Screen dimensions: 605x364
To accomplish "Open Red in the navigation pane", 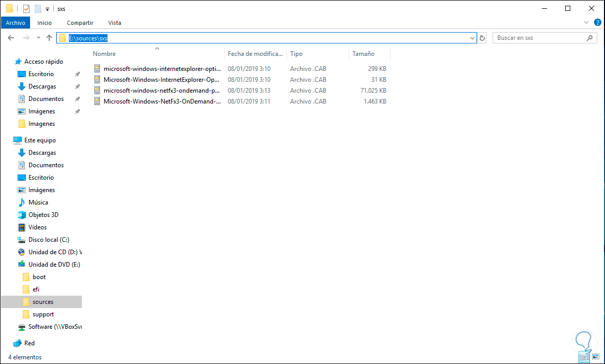I will 30,343.
